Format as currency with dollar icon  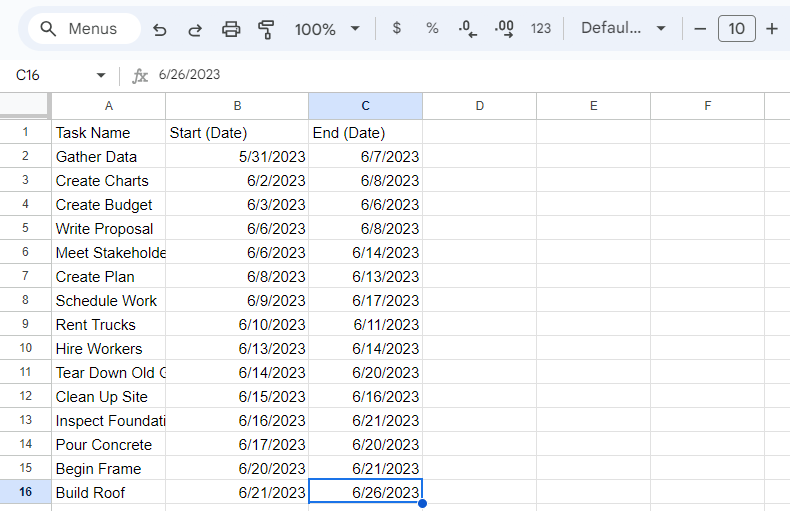click(397, 28)
